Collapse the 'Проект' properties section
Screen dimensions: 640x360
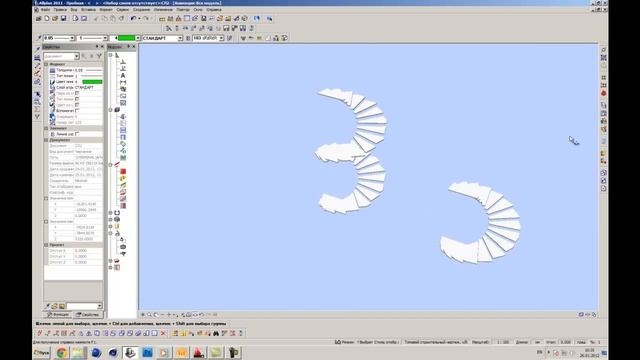pos(46,245)
